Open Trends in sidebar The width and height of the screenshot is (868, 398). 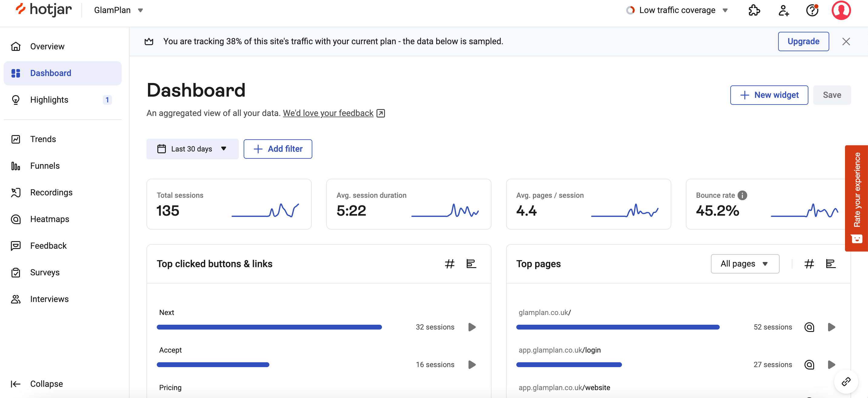63,139
